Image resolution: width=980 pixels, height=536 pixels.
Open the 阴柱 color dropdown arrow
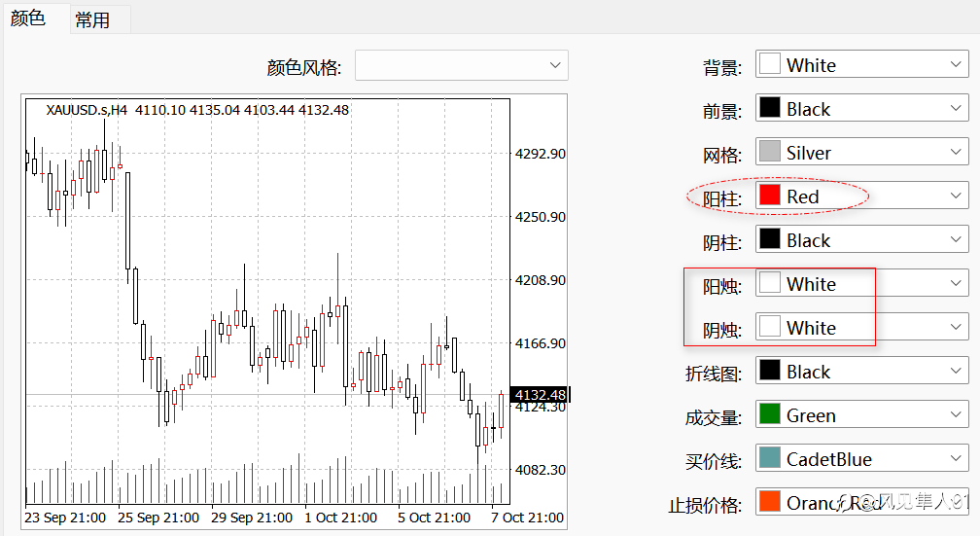point(955,239)
